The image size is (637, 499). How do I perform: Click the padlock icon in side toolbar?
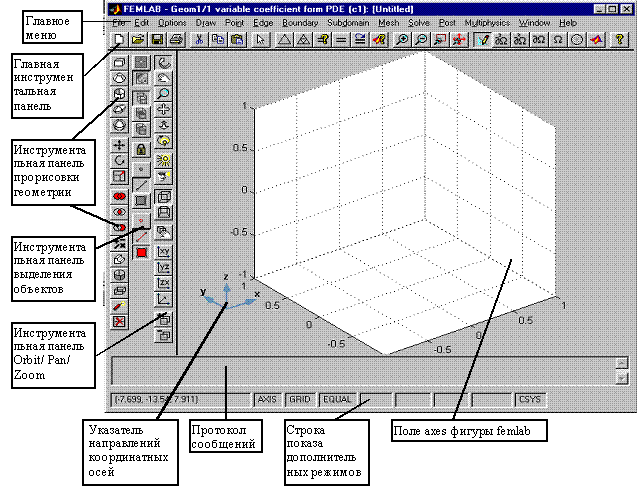[x=141, y=148]
